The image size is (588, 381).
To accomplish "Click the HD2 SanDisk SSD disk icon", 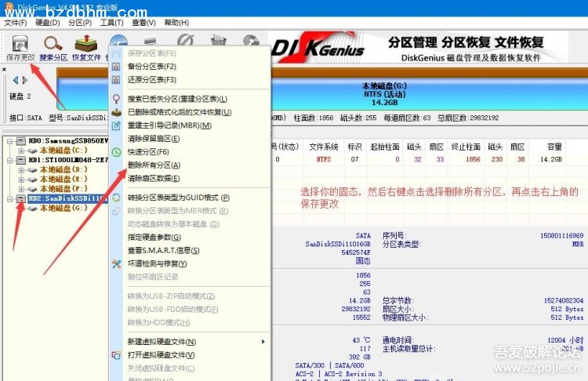I will coord(21,198).
